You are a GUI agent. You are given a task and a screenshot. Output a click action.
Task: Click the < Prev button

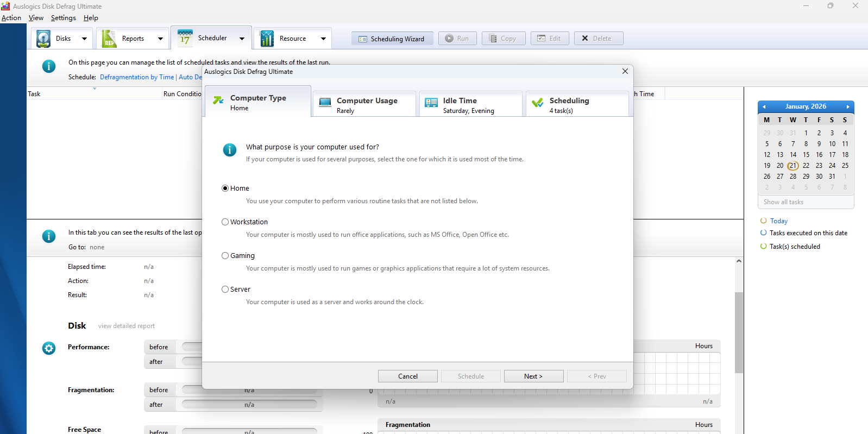(597, 376)
